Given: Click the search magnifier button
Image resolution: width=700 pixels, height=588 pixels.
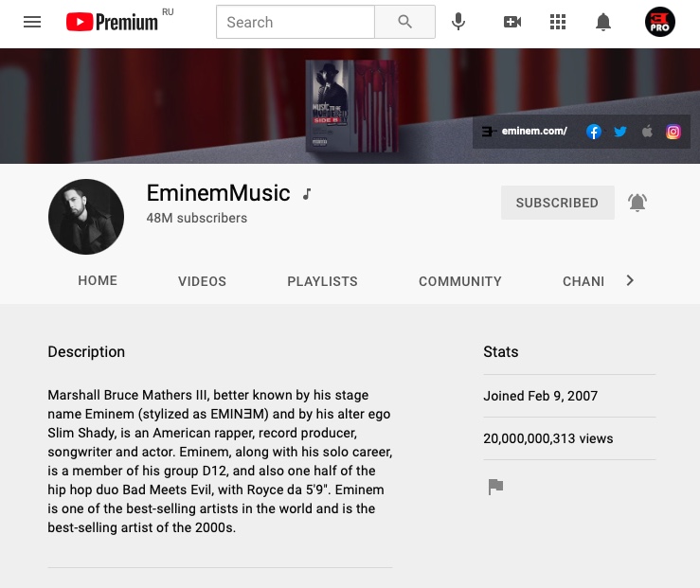Looking at the screenshot, I should pos(404,22).
